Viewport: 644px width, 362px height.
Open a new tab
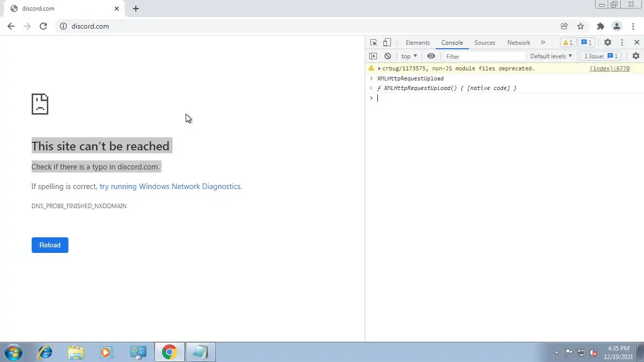tap(136, 9)
